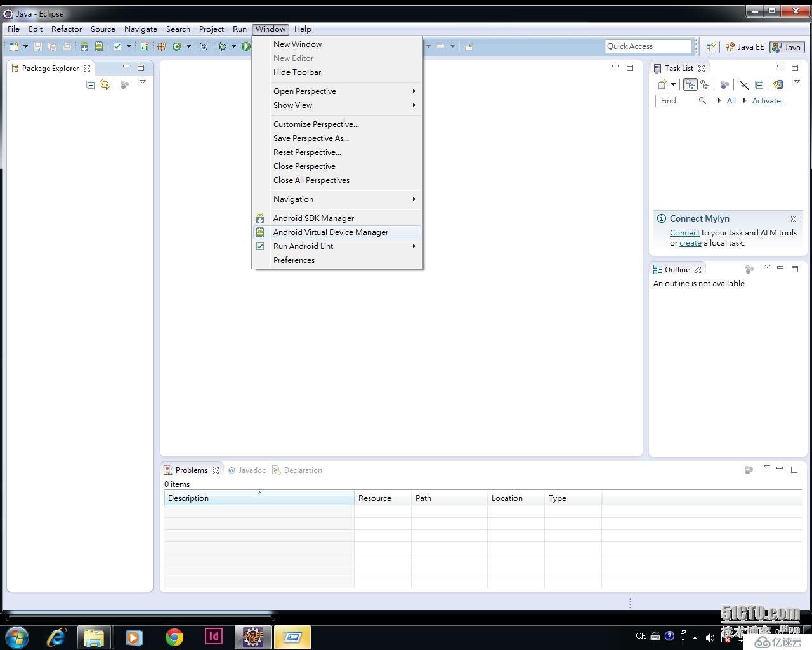Open the Show View submenu
The image size is (812, 650).
coord(337,105)
